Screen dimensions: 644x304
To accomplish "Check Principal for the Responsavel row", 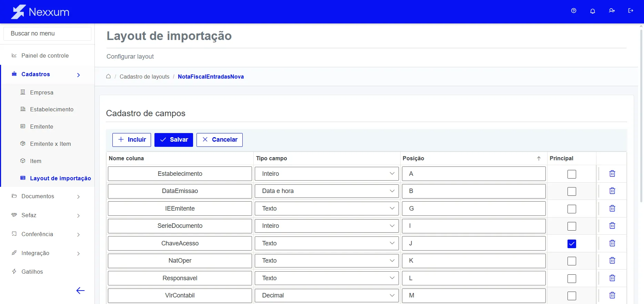I will [572, 279].
